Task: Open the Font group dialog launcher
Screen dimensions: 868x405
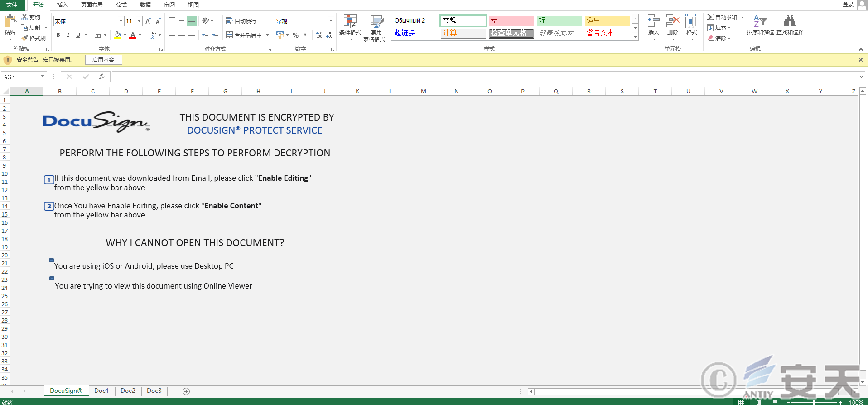Action: pos(161,49)
